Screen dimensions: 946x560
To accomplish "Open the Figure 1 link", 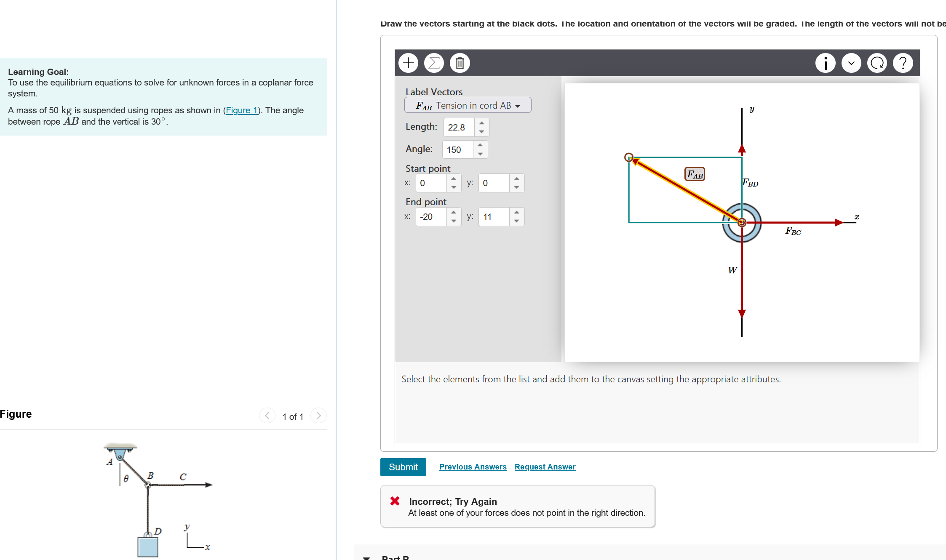I will 241,110.
